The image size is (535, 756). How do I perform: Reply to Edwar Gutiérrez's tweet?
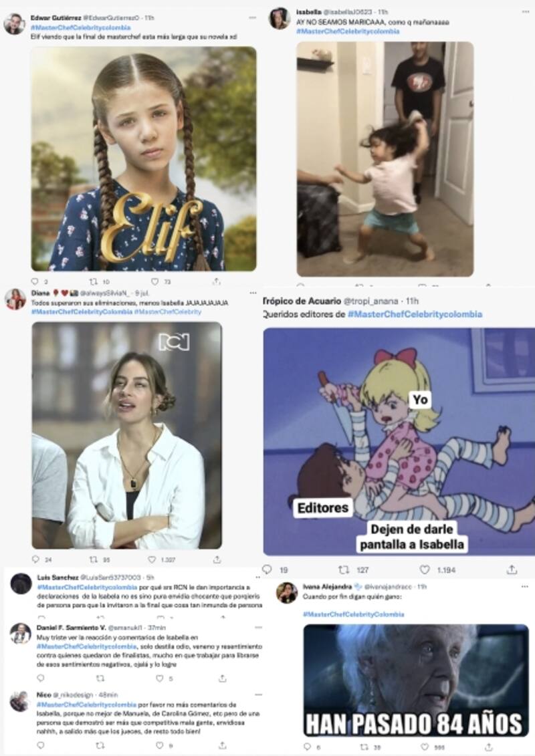[x=35, y=281]
